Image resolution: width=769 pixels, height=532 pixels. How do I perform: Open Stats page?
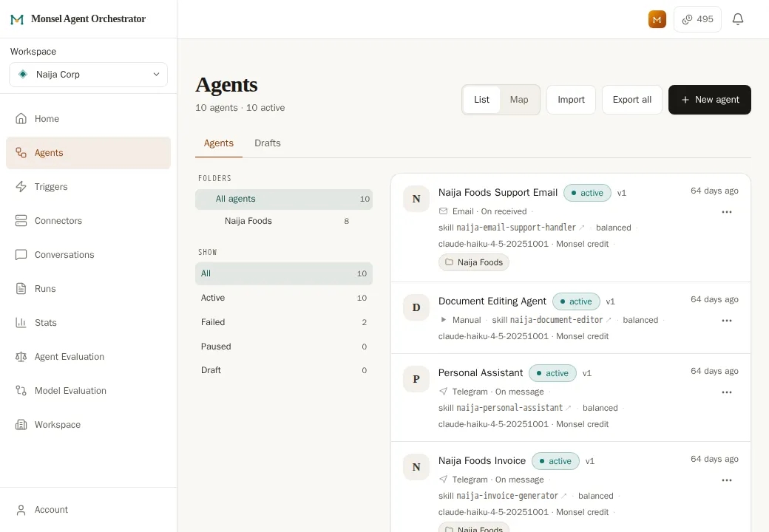(x=88, y=323)
